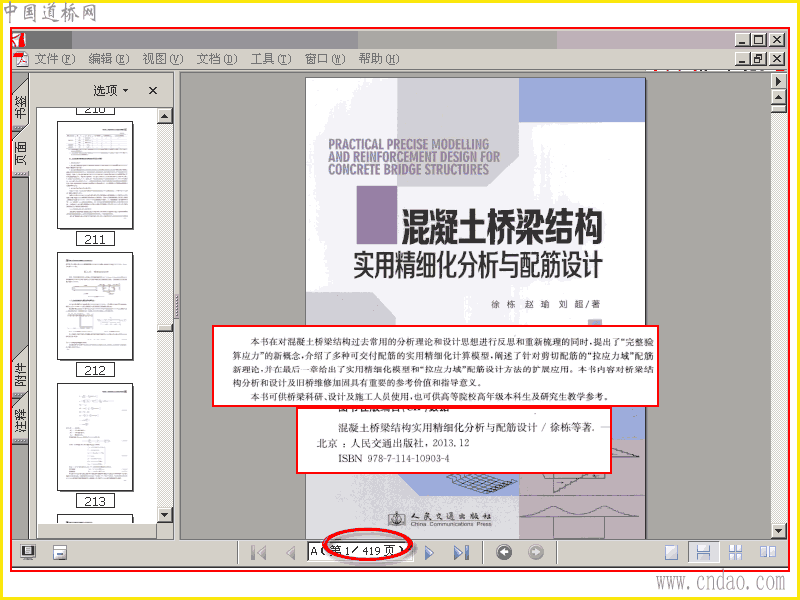Viewport: 800px width, 600px height.
Task: Click the second status bar icon at bottom left
Action: (x=60, y=552)
